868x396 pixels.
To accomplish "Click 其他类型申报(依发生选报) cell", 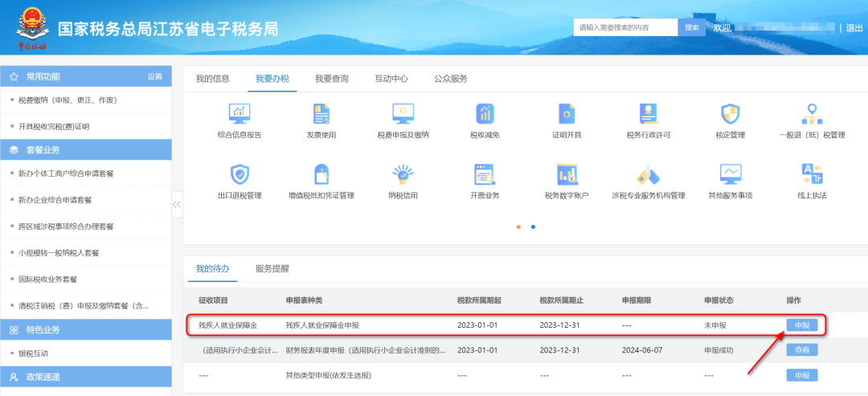I will [x=328, y=376].
